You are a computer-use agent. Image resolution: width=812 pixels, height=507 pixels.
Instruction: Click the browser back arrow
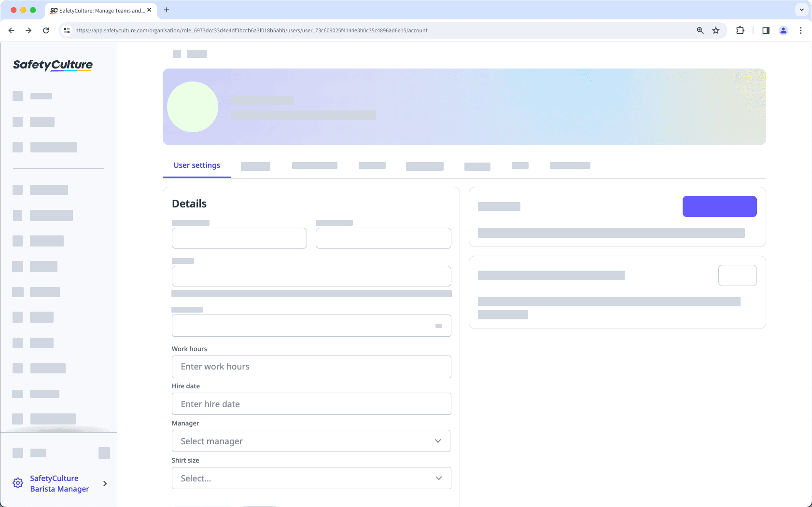pyautogui.click(x=12, y=30)
